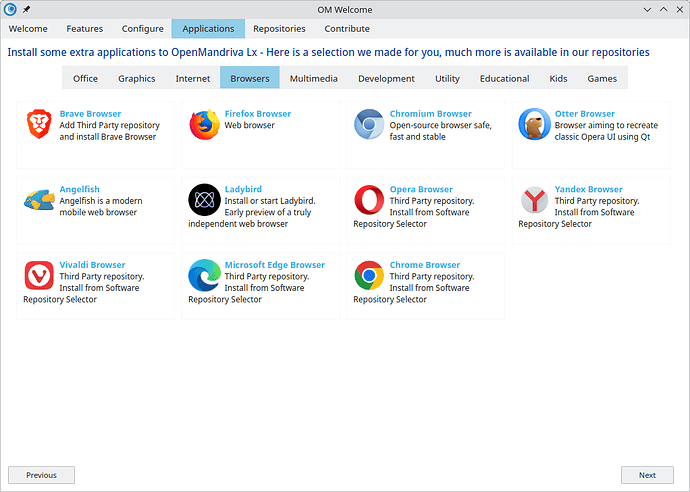Show the Multimedia category
Image resolution: width=690 pixels, height=492 pixels.
click(313, 78)
